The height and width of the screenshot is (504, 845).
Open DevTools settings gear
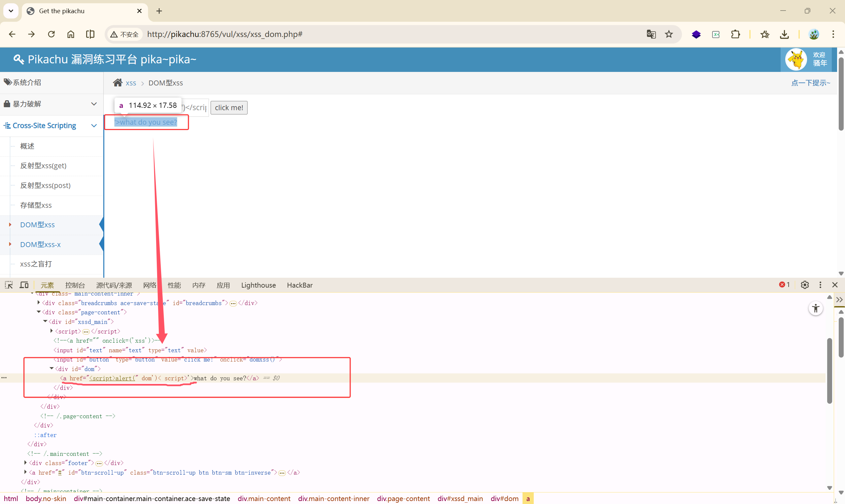pyautogui.click(x=805, y=285)
